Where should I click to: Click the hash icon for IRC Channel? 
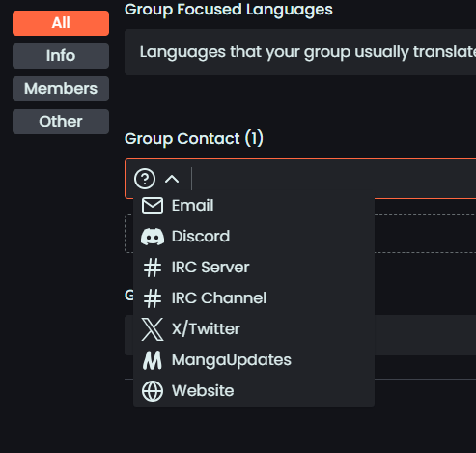153,298
